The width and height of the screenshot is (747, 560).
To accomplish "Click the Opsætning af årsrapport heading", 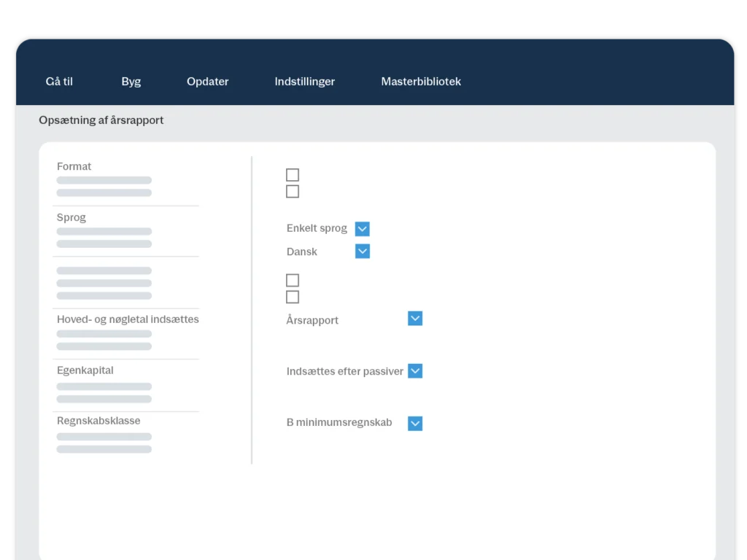I will tap(101, 120).
